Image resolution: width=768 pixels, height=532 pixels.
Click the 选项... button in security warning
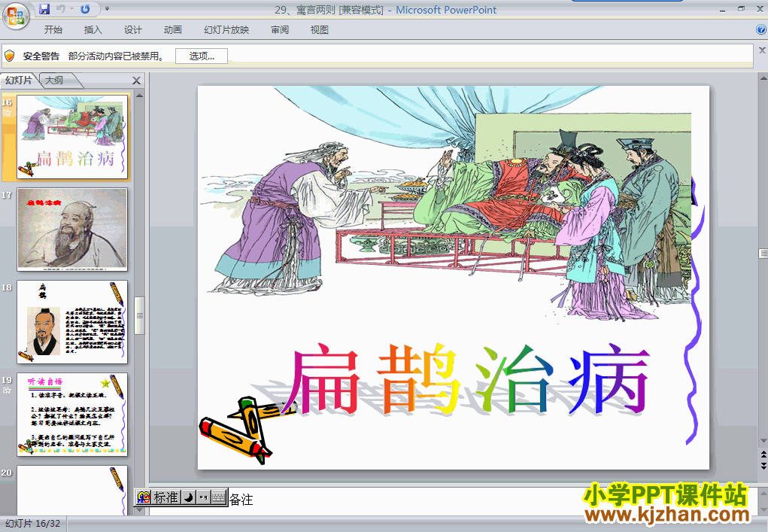[202, 56]
